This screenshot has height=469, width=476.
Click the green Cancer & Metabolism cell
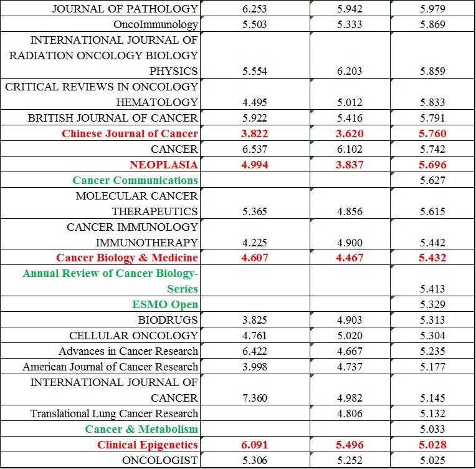[x=100, y=428]
